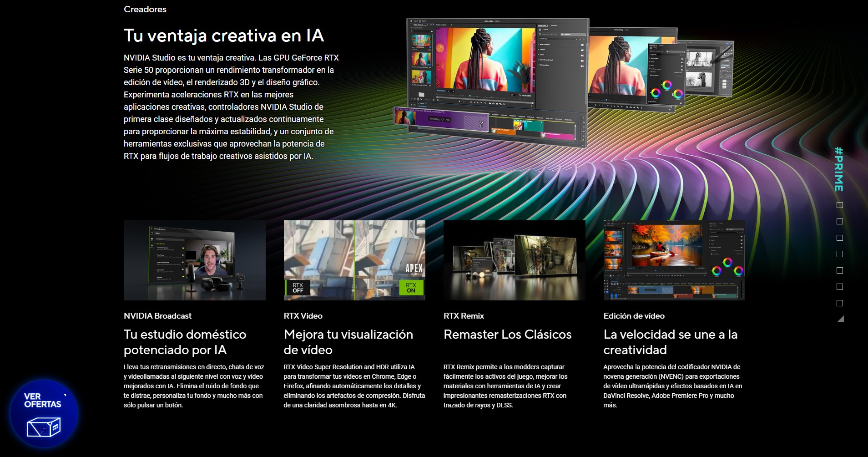
Task: Click heading Mejora tu visualización de vídeo
Action: (348, 342)
